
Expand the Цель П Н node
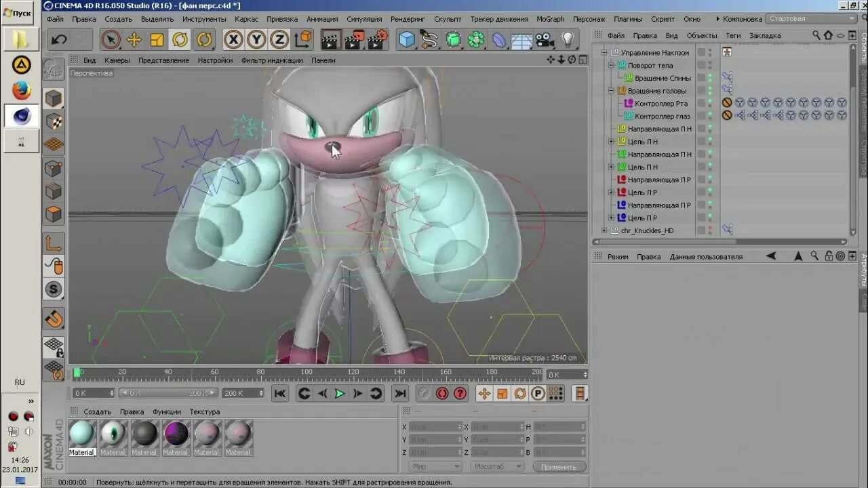[x=611, y=167]
